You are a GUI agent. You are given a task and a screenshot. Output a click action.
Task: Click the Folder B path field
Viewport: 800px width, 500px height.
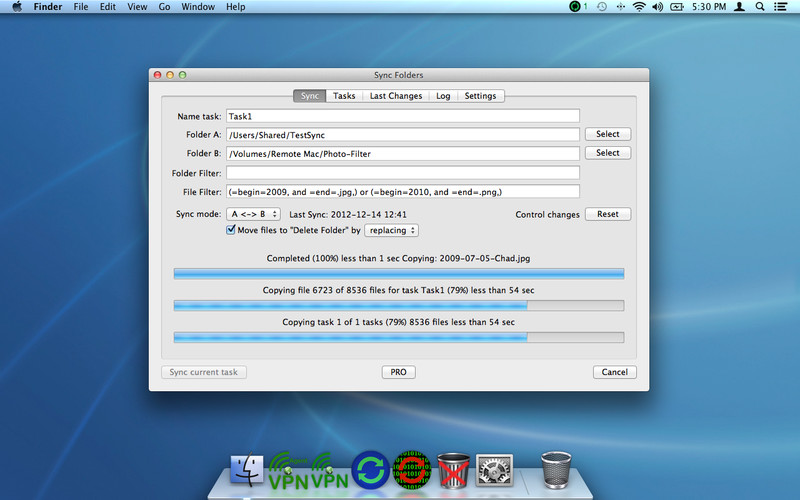(x=403, y=154)
